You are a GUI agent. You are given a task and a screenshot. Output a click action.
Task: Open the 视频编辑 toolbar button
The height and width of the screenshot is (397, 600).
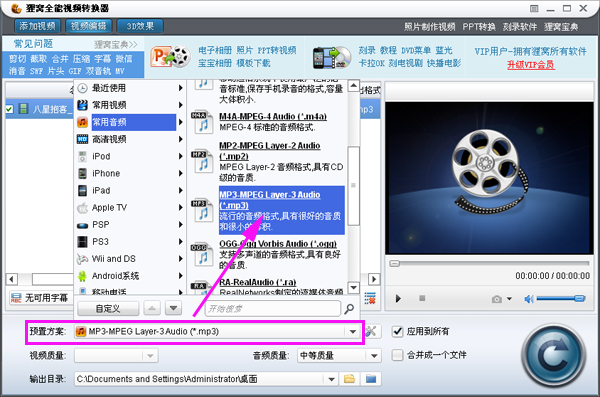88,26
